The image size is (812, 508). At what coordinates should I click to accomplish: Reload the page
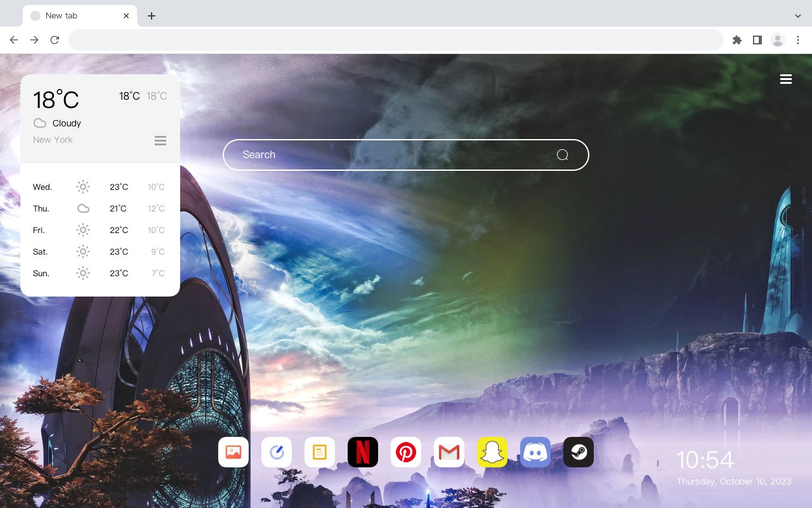(x=55, y=40)
